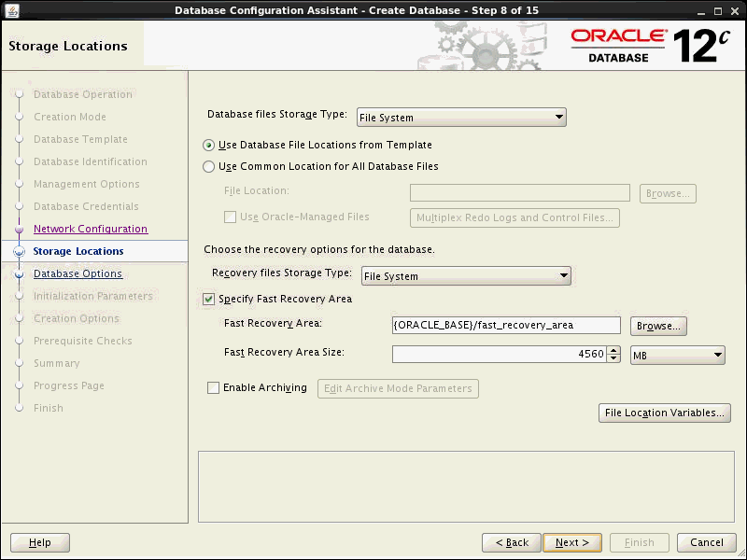Decrease Fast Recovery Area Size with down arrow

click(613, 358)
